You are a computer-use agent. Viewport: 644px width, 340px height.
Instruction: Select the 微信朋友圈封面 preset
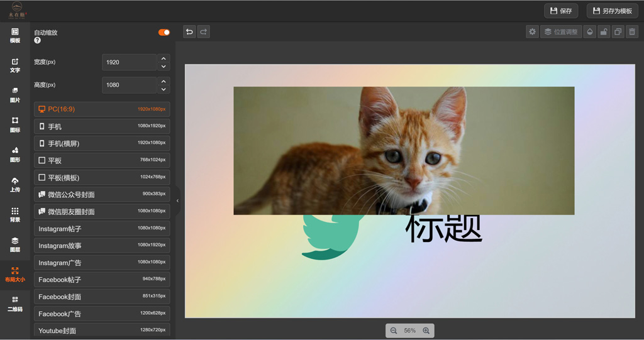[x=102, y=211]
